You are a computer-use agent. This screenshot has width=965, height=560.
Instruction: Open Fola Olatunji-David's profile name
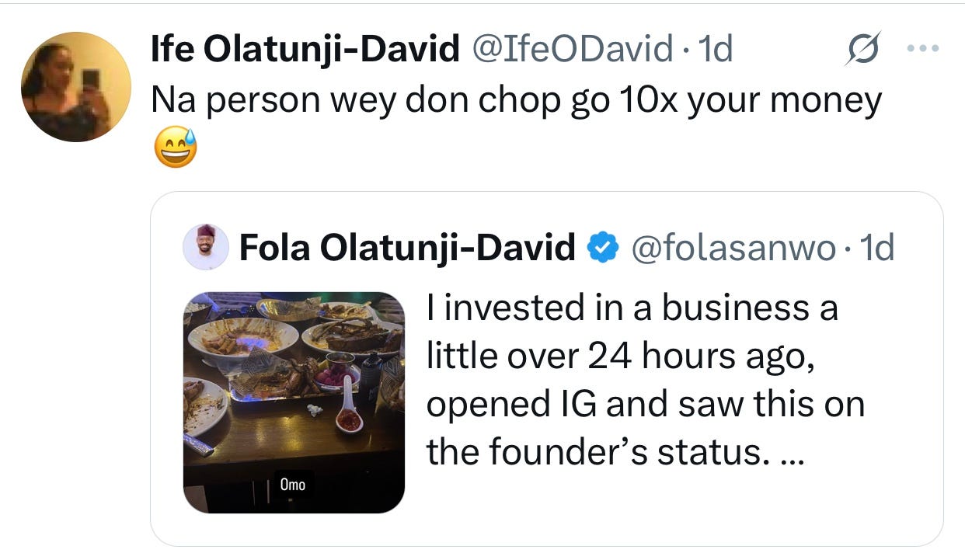pos(407,248)
